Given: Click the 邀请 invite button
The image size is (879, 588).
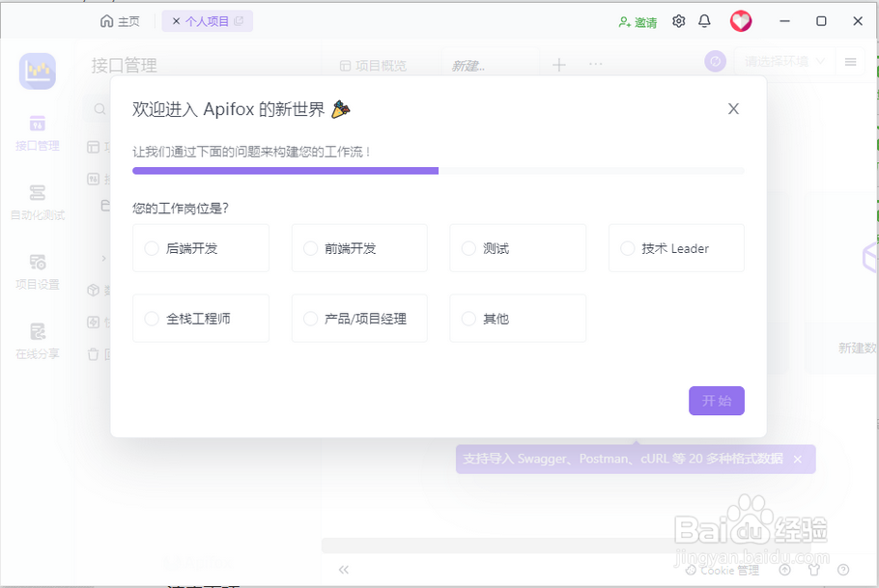Looking at the screenshot, I should pos(638,22).
